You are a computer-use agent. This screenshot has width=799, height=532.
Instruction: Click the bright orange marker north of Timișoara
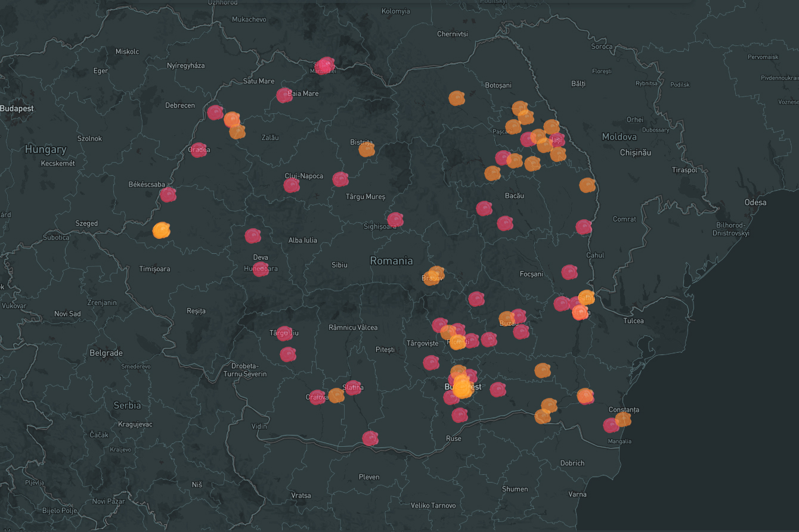161,230
